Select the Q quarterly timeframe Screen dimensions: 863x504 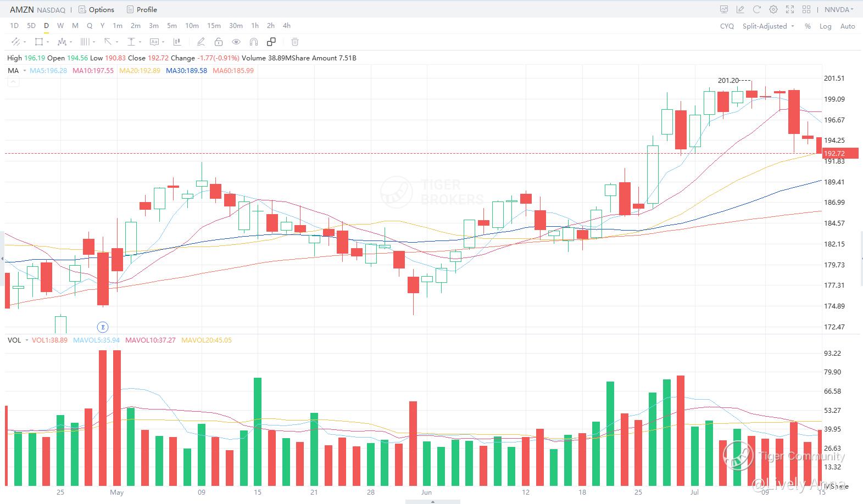90,26
